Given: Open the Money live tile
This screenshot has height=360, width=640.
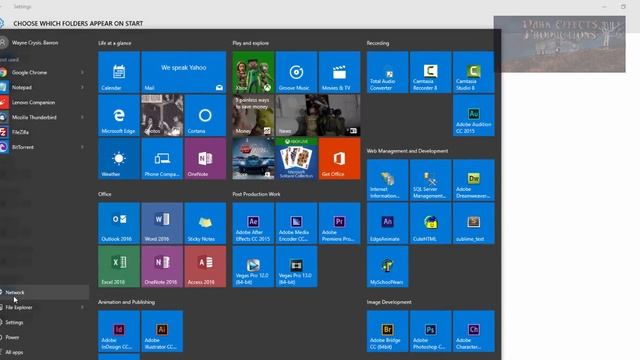Looking at the screenshot, I should (x=253, y=116).
